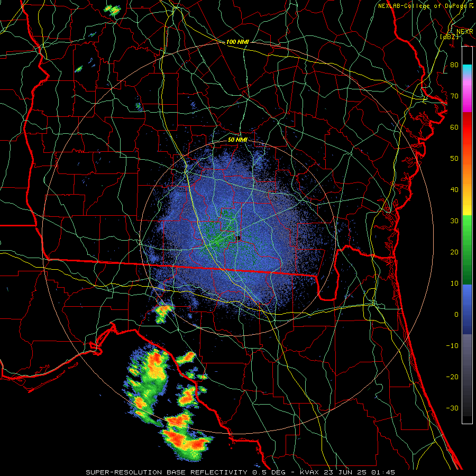The image size is (476, 476).
Task: Click the black radar site marker at the center
Action: coord(238,239)
